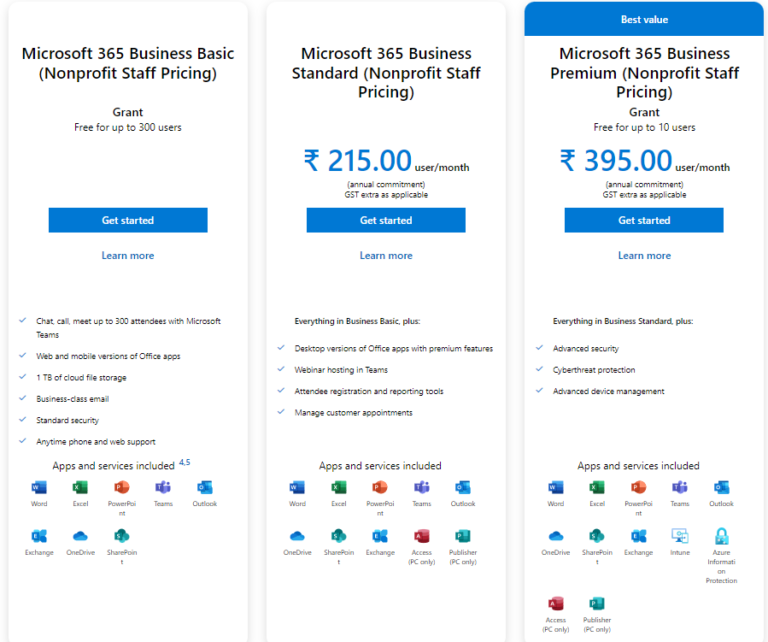This screenshot has height=642, width=768.
Task: Click OneDrive icon in Business Basic plan
Action: click(80, 536)
